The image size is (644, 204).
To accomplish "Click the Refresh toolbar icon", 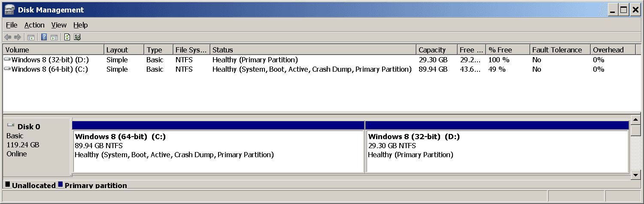I will (67, 37).
